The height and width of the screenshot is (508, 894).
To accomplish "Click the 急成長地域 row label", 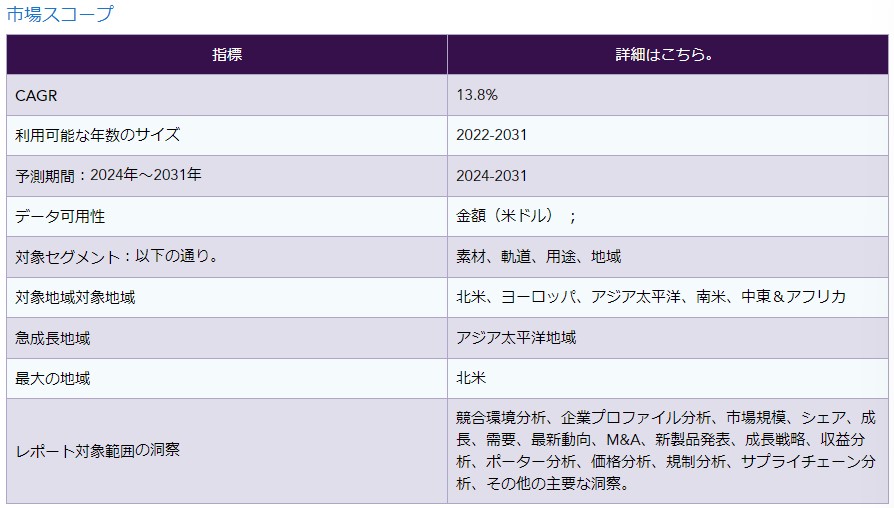I will [53, 338].
